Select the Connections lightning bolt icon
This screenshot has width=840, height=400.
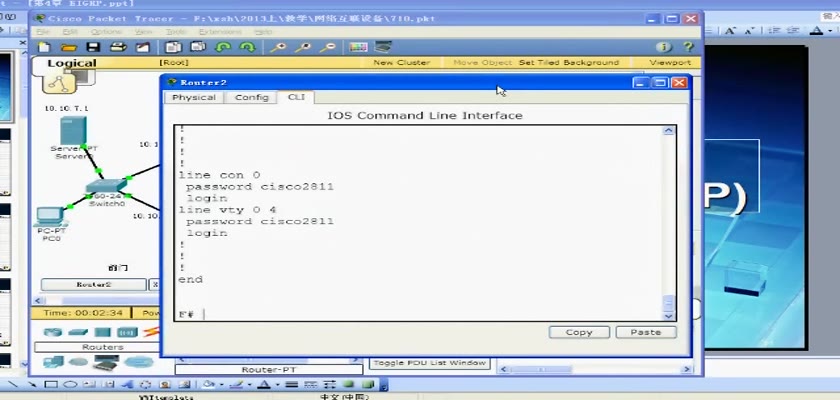tap(152, 332)
